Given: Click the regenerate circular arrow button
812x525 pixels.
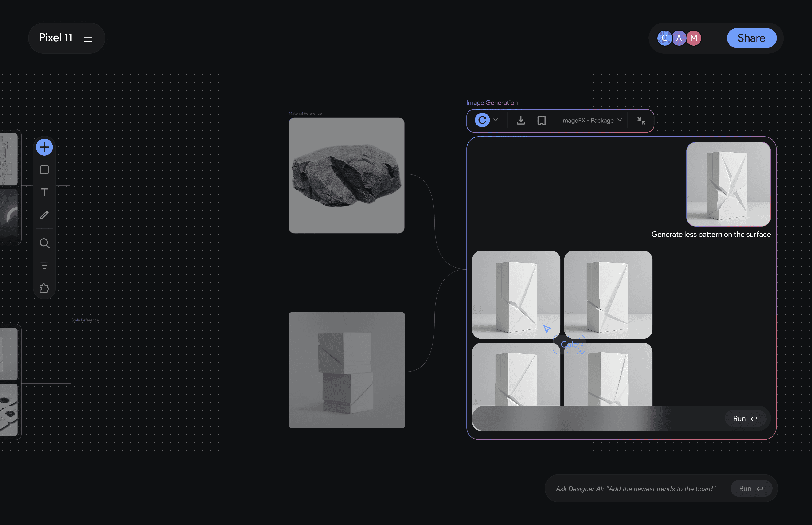Looking at the screenshot, I should coord(482,120).
